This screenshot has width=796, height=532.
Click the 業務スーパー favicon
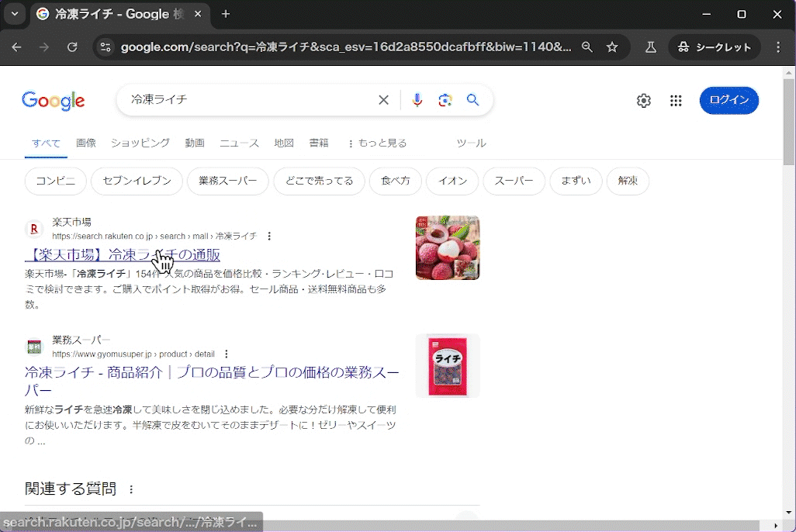(x=34, y=347)
